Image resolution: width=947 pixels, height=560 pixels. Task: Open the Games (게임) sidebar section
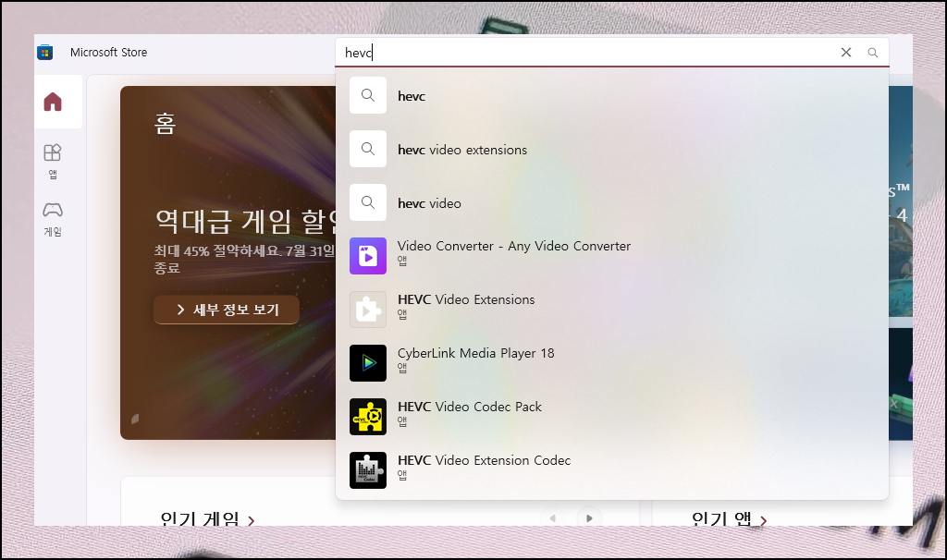[x=53, y=219]
